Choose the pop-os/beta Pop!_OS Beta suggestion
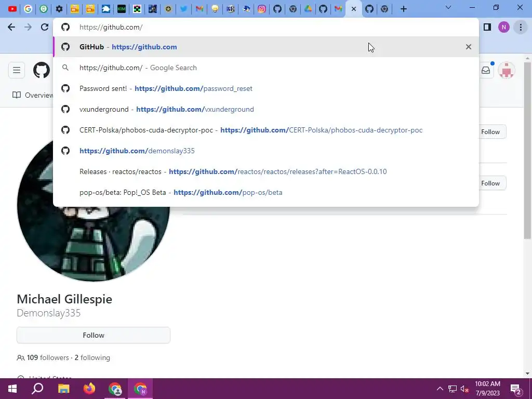Screen dimensions: 532x399 (x=266, y=192)
